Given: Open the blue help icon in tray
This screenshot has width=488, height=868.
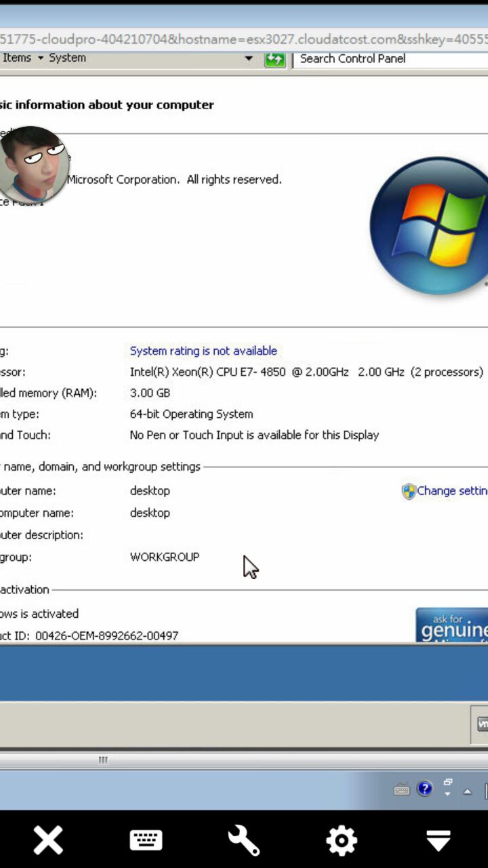Looking at the screenshot, I should pyautogui.click(x=424, y=789).
